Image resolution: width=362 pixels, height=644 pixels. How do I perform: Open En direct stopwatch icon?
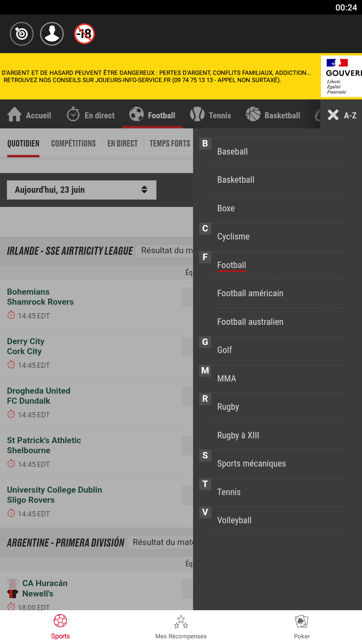[x=73, y=115]
